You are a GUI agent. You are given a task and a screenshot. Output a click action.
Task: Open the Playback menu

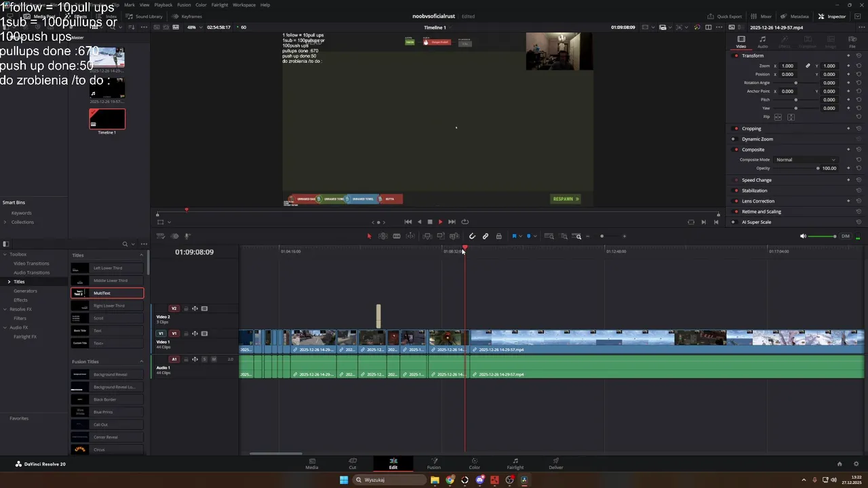click(163, 5)
